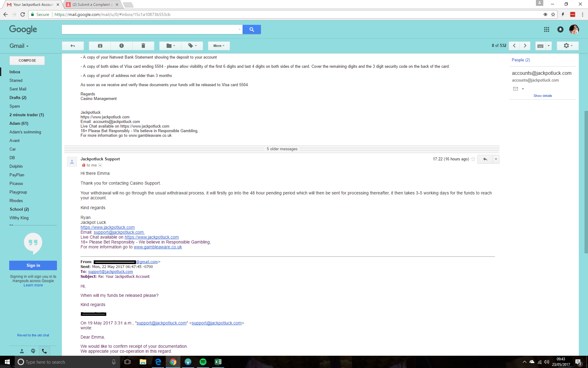Show search options dropdown arrow
This screenshot has width=588, height=368.
(239, 29)
